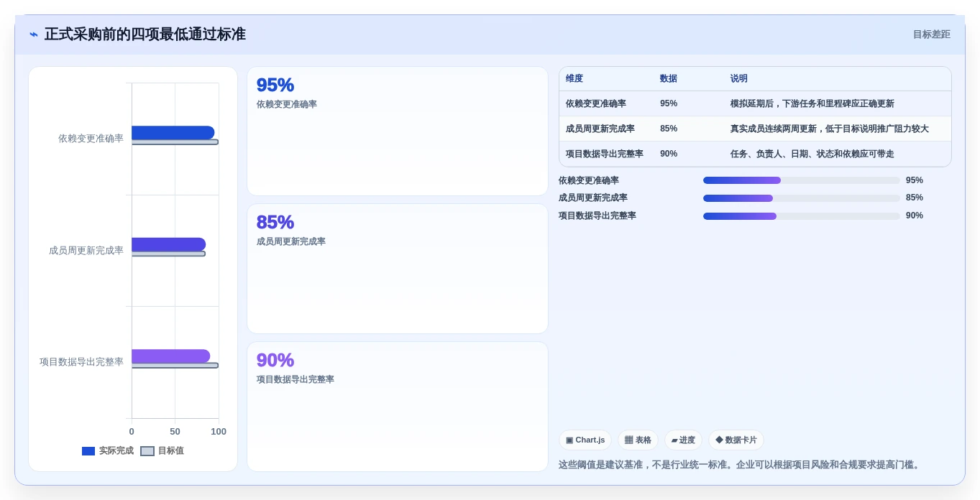
Task: Click the 项目数据导出完整率 progress bar
Action: (802, 216)
